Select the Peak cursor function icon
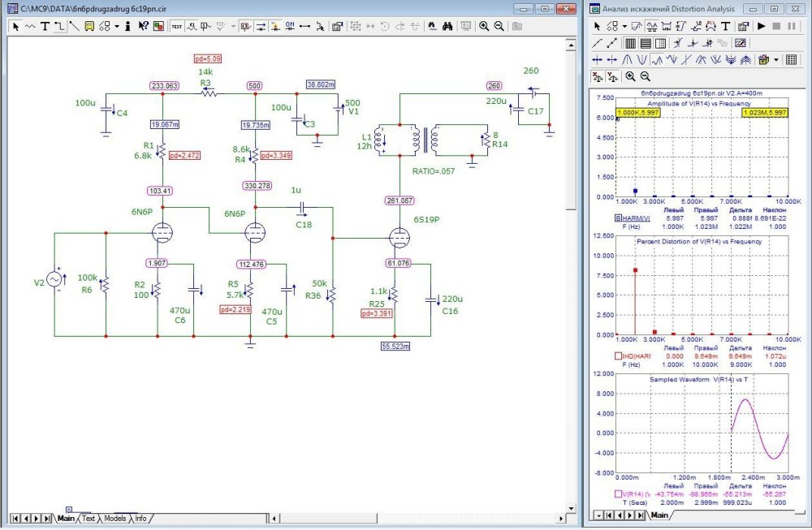The height and width of the screenshot is (530, 812). (628, 59)
